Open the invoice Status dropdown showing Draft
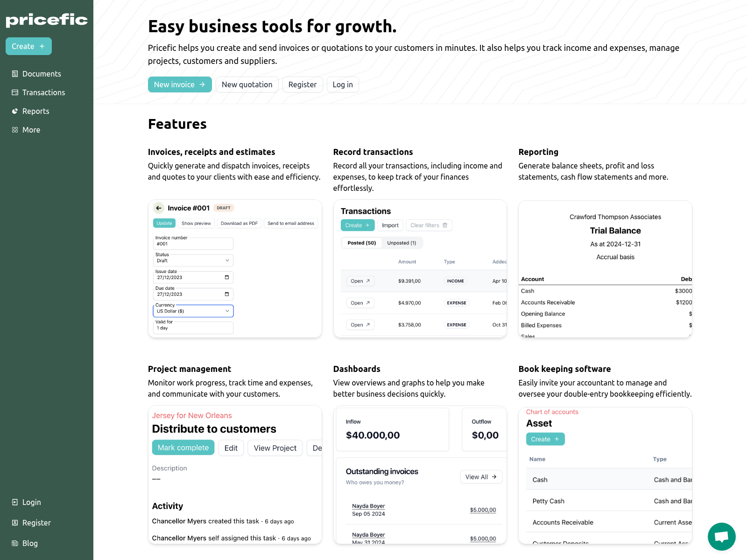 pyautogui.click(x=193, y=260)
